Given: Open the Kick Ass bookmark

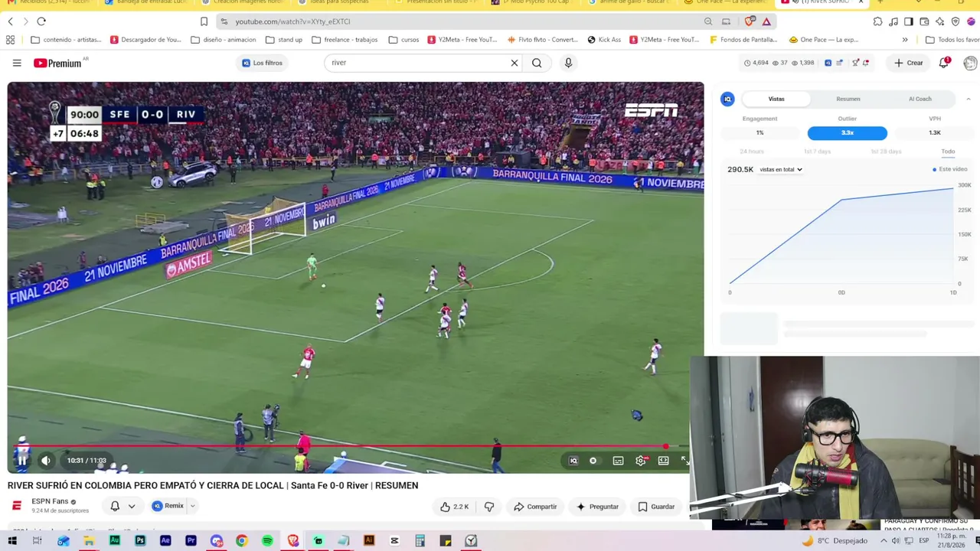Looking at the screenshot, I should point(604,40).
